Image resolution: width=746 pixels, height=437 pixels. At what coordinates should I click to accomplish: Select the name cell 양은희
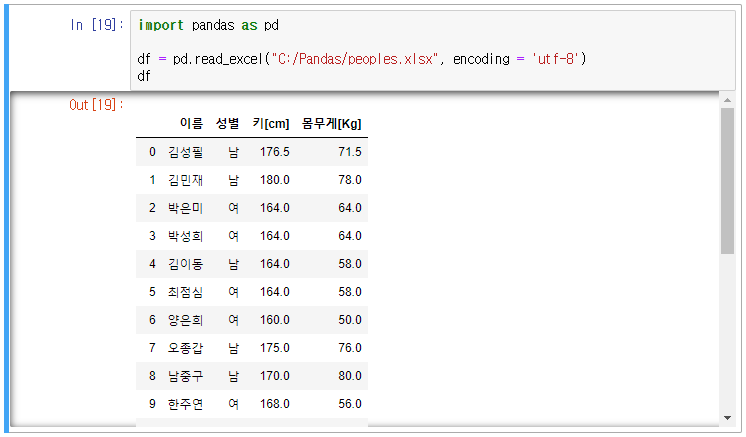coord(186,320)
